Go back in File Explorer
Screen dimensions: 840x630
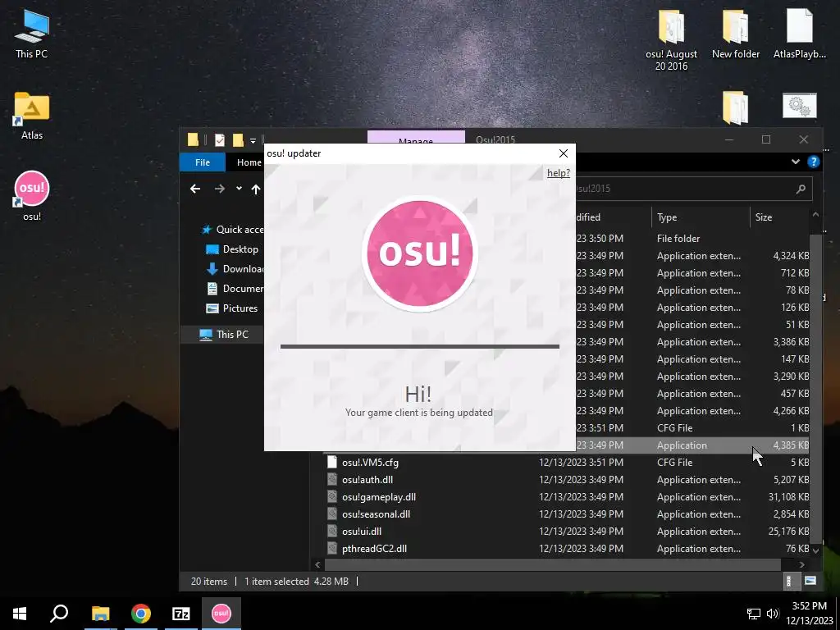[195, 189]
